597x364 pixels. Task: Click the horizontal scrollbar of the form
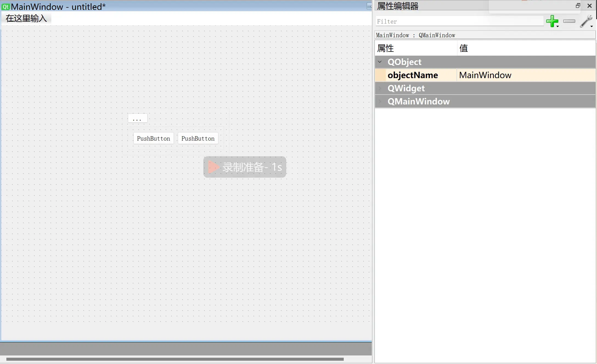coord(175,359)
